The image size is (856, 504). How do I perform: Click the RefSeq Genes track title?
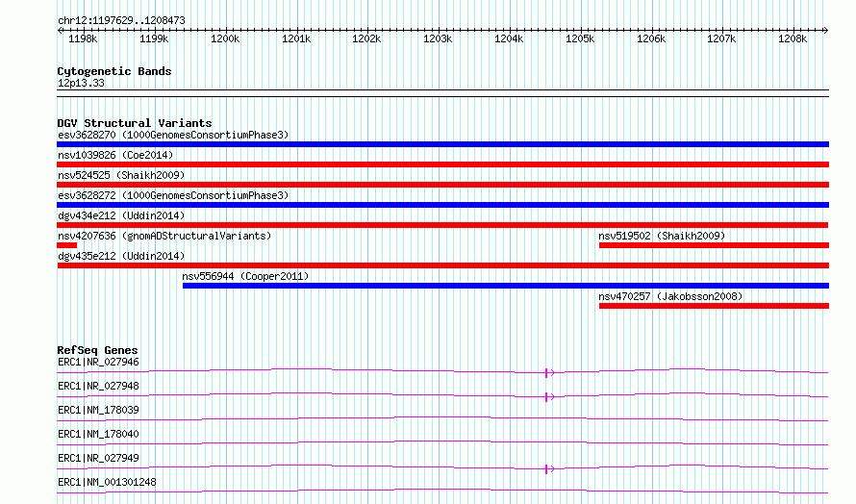coord(97,350)
